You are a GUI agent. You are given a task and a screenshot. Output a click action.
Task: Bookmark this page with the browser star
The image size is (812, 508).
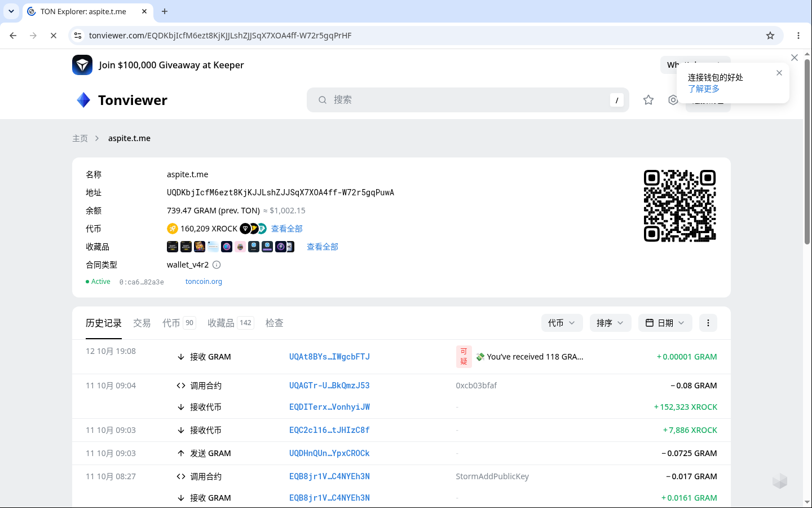click(770, 36)
